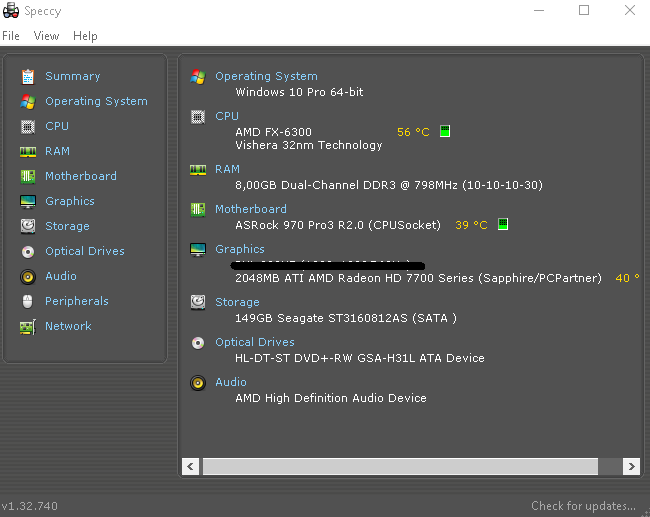This screenshot has height=517, width=650.
Task: Click the Optical Drives disc icon in sidebar
Action: click(x=27, y=251)
